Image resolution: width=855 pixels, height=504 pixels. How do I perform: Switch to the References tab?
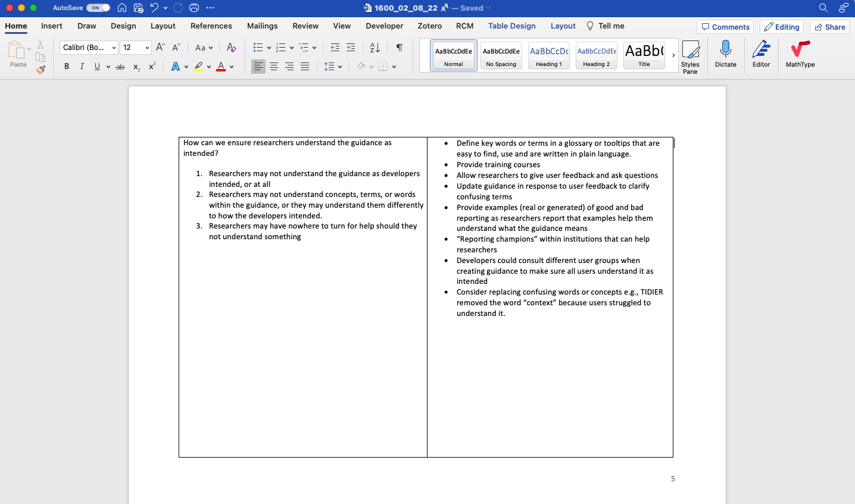coord(211,26)
